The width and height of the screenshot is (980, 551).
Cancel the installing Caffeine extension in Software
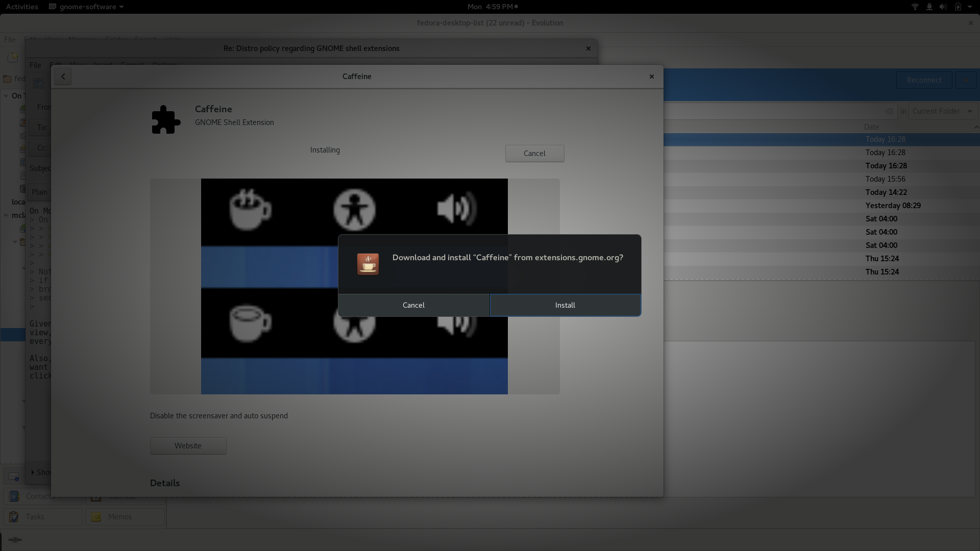[534, 154]
